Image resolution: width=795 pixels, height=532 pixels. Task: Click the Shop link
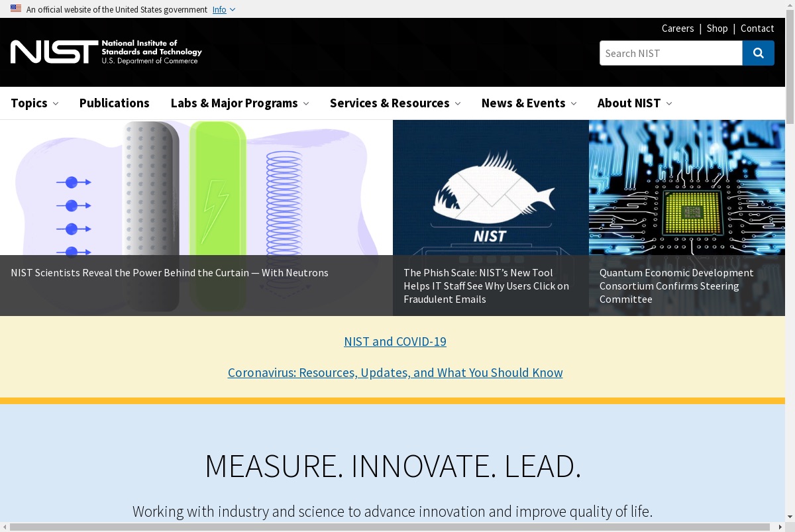point(717,28)
